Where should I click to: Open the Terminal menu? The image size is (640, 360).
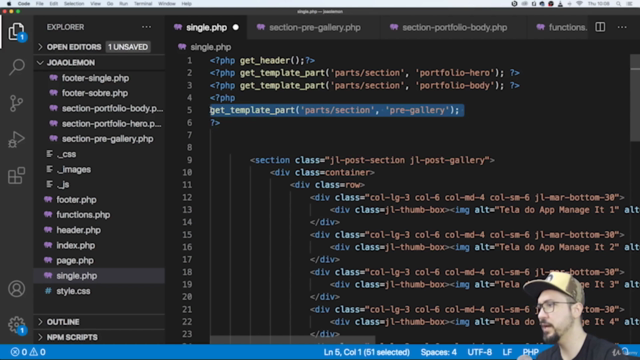coord(143,4)
